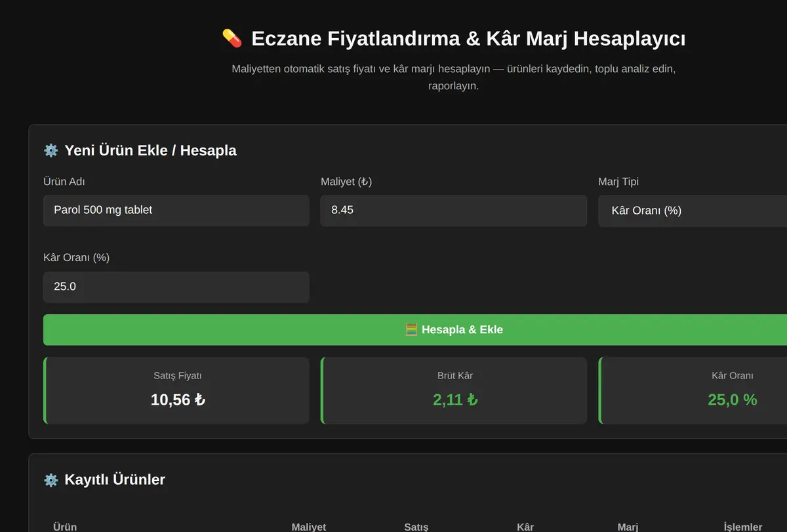The width and height of the screenshot is (787, 532).
Task: Click the Satış Fiyatı result 10,56 ₺
Action: pyautogui.click(x=178, y=399)
